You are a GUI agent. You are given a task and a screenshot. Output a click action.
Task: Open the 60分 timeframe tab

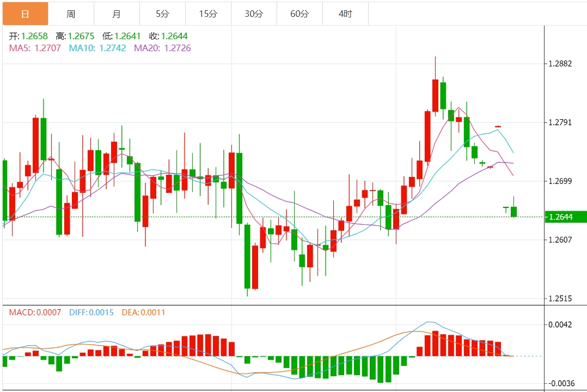[x=299, y=14]
